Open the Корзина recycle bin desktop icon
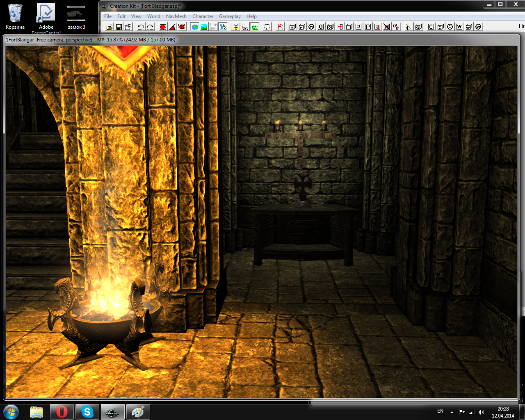 15,17
